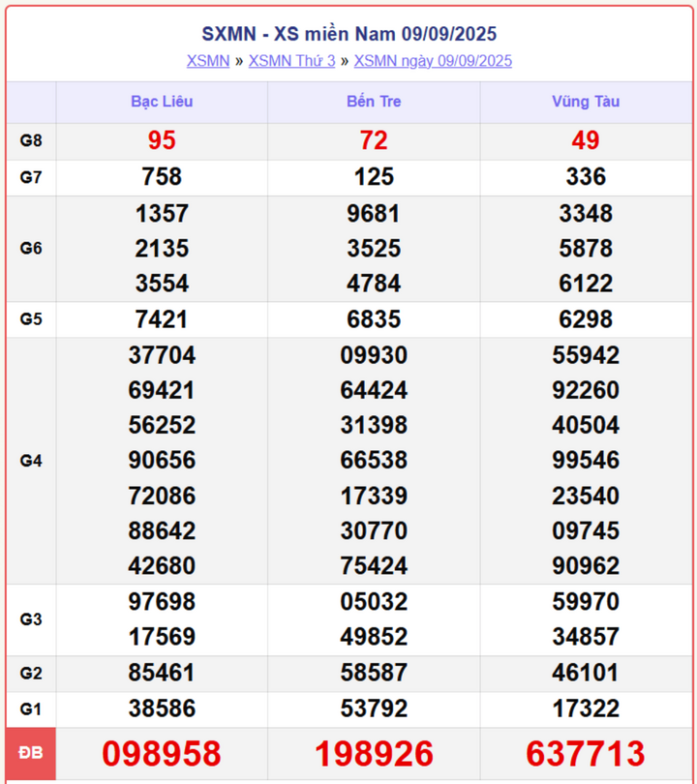The height and width of the screenshot is (784, 697).
Task: Select Bến Tre special prize 198926
Action: [374, 754]
